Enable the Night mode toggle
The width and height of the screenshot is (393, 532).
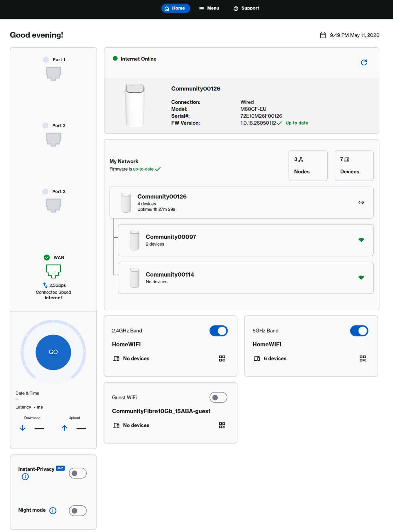tap(78, 511)
